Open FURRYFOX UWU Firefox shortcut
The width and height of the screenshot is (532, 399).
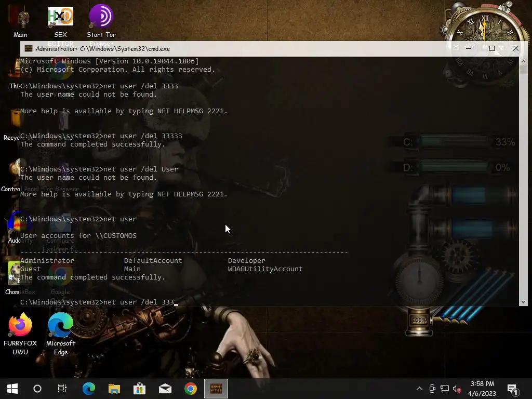(x=20, y=334)
